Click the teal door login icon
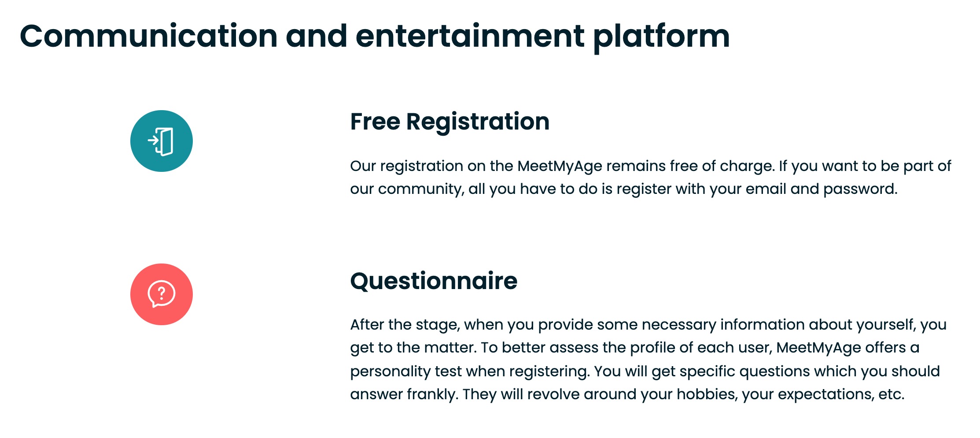The width and height of the screenshot is (980, 438). click(x=161, y=141)
